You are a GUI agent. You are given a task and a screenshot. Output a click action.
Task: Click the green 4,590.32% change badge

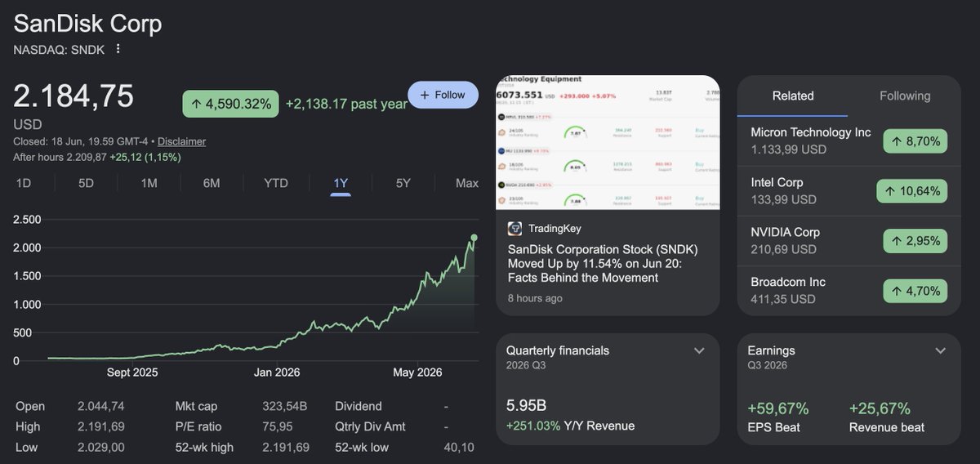[x=231, y=104]
